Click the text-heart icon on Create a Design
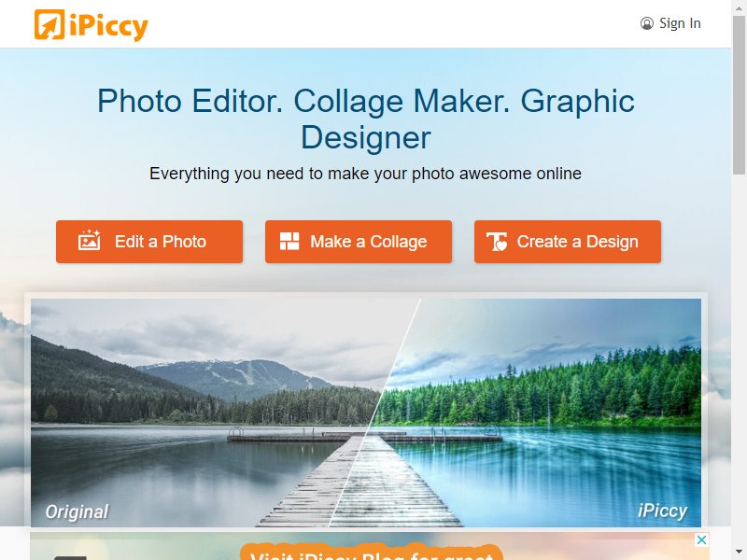The width and height of the screenshot is (747, 560). (497, 242)
